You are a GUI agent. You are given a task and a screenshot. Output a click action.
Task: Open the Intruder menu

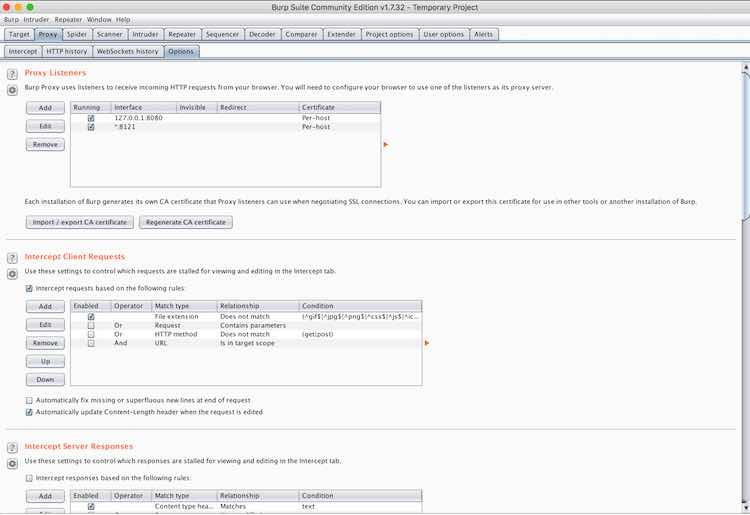36,20
